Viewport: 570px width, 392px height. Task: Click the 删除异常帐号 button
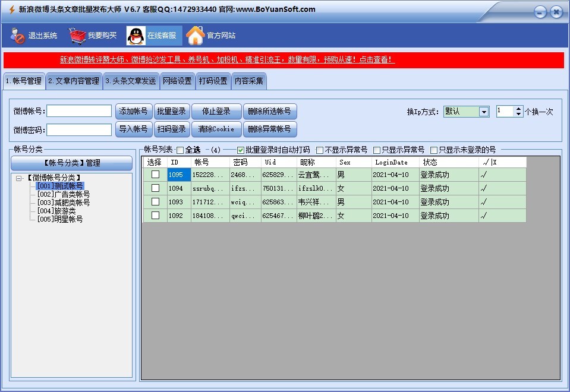point(270,129)
